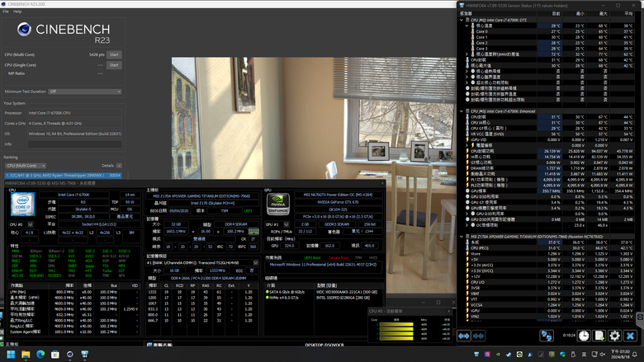Click the Core 1 thermometer icon
The image size is (644, 362).
point(473,37)
